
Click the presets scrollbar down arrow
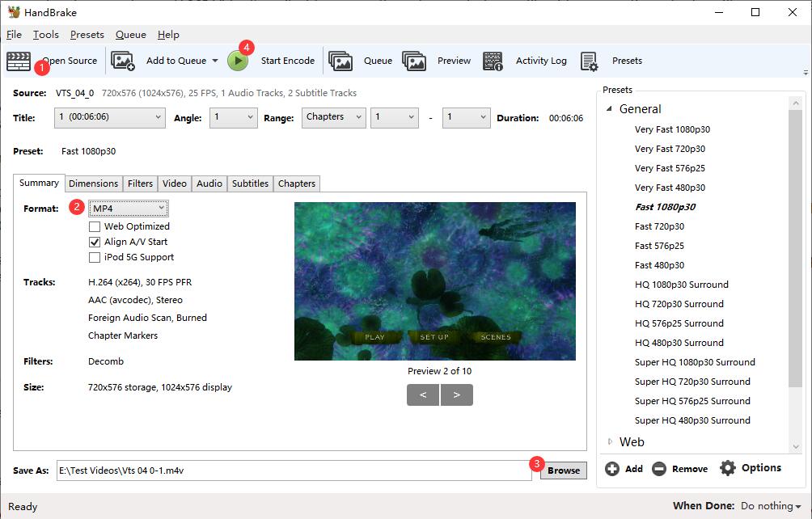tap(796, 447)
